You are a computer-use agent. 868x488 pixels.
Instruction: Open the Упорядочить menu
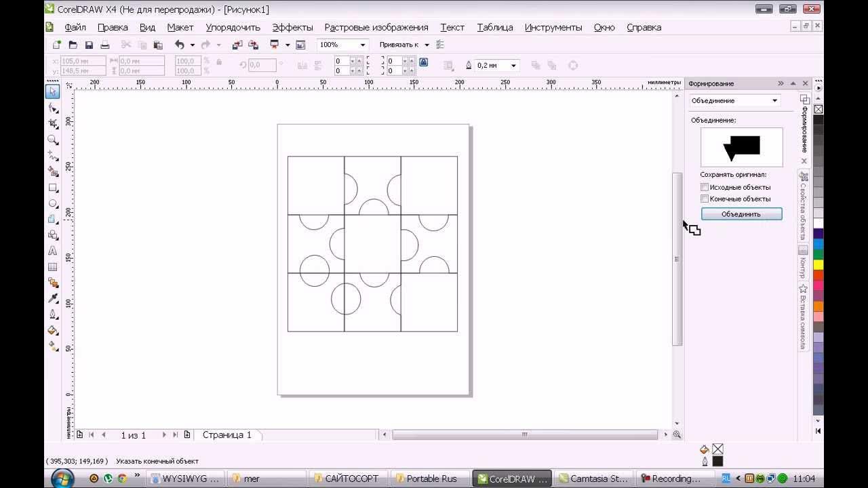click(233, 27)
